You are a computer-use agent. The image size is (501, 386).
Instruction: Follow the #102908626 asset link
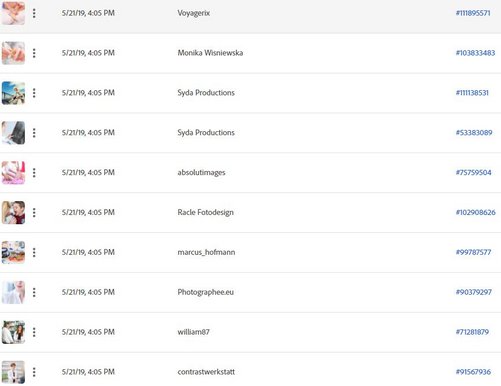476,212
